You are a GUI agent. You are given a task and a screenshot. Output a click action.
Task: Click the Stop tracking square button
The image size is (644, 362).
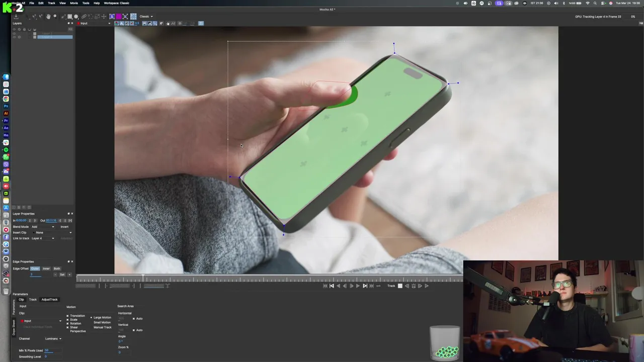[400, 286]
